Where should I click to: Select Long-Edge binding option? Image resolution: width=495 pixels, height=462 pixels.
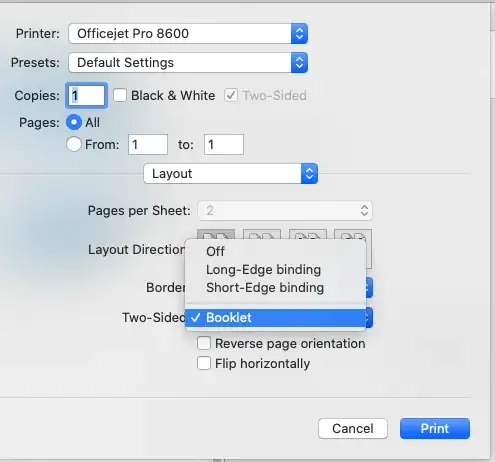click(275, 270)
